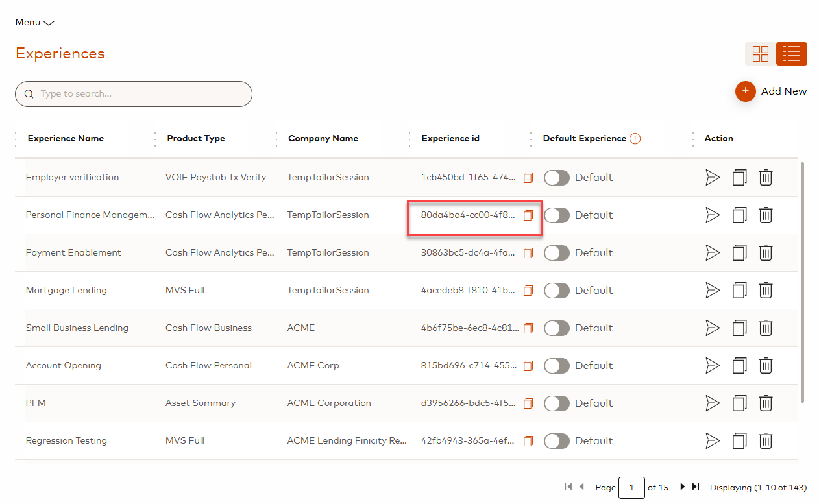Go to next page of experiences
This screenshot has height=504, width=819.
point(682,486)
